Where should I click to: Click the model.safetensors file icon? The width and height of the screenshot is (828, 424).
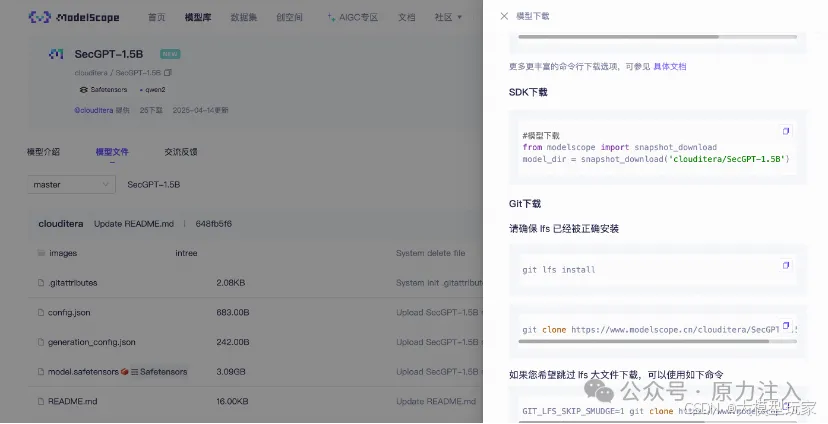(41, 372)
